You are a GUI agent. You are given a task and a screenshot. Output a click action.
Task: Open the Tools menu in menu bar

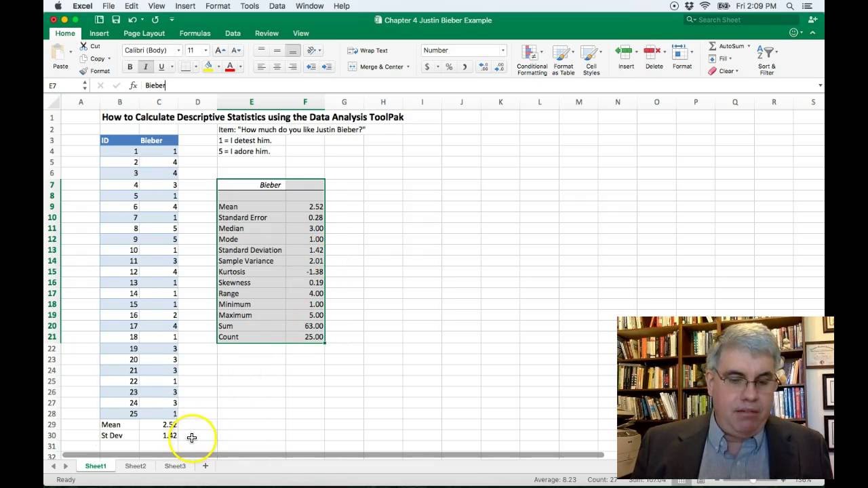coord(250,6)
